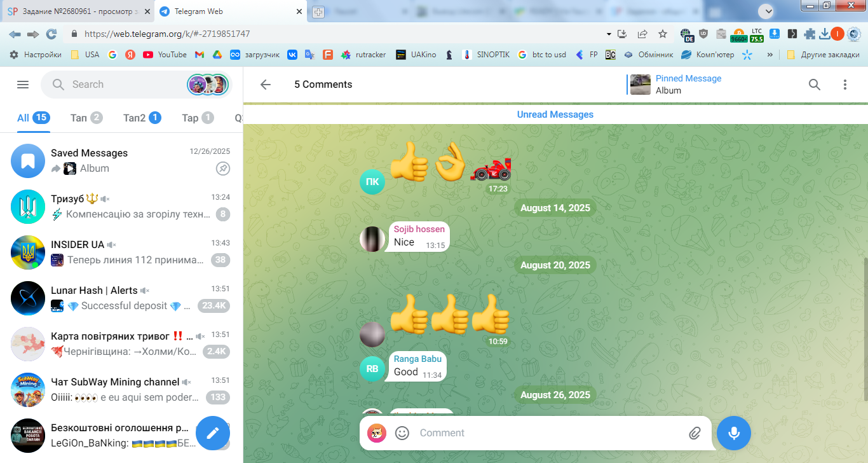868x463 pixels.
Task: Click the August 14, 2025 date badge
Action: point(555,208)
